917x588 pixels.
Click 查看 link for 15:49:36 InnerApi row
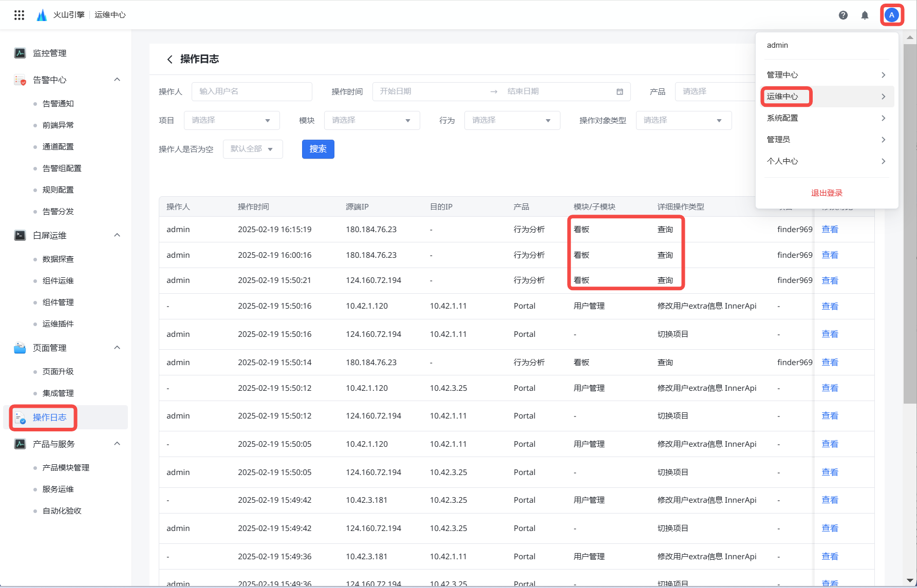tap(830, 557)
